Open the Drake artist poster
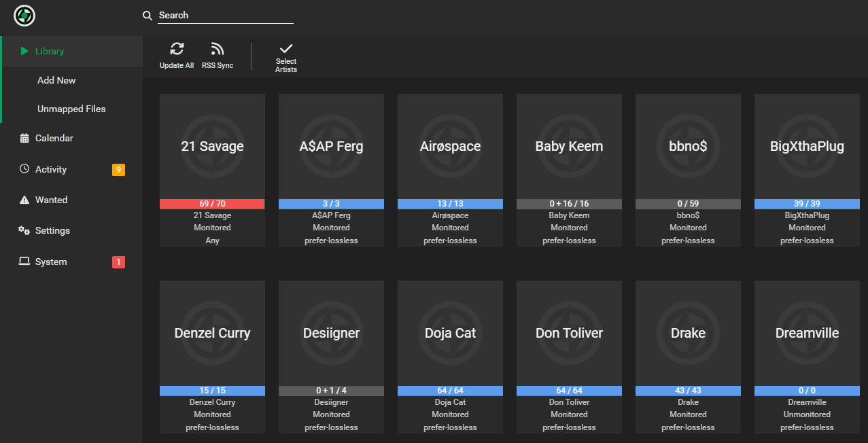 click(688, 333)
